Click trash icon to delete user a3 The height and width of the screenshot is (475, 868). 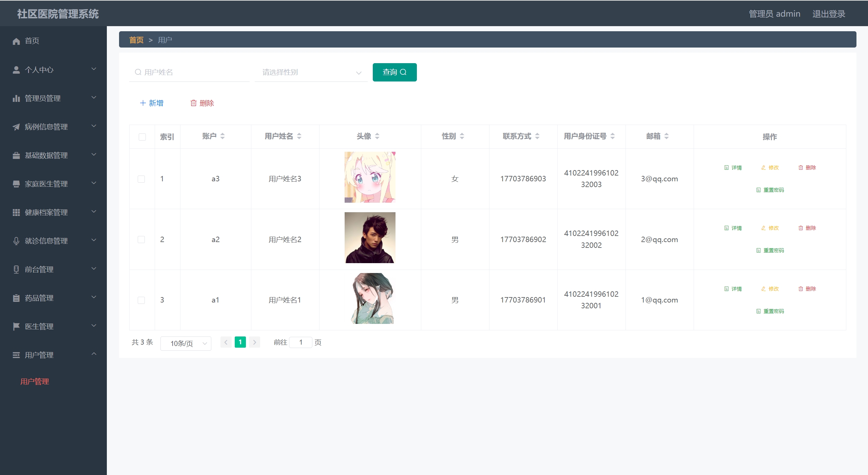click(801, 168)
